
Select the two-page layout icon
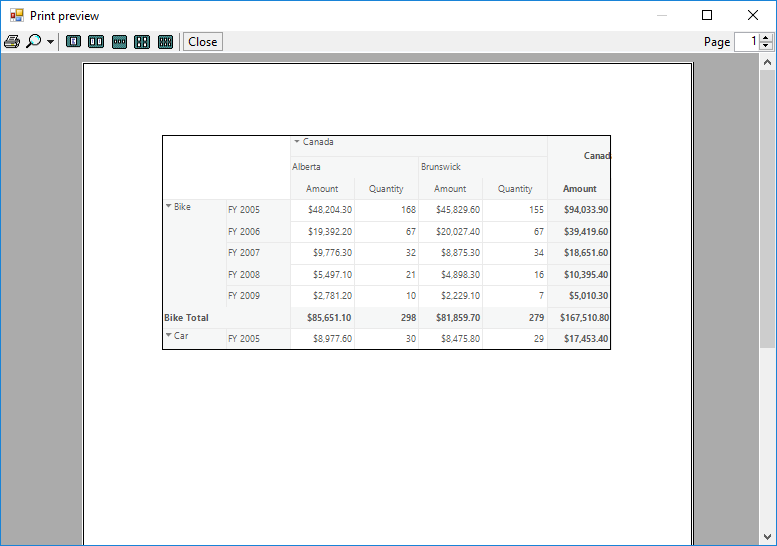pyautogui.click(x=96, y=42)
